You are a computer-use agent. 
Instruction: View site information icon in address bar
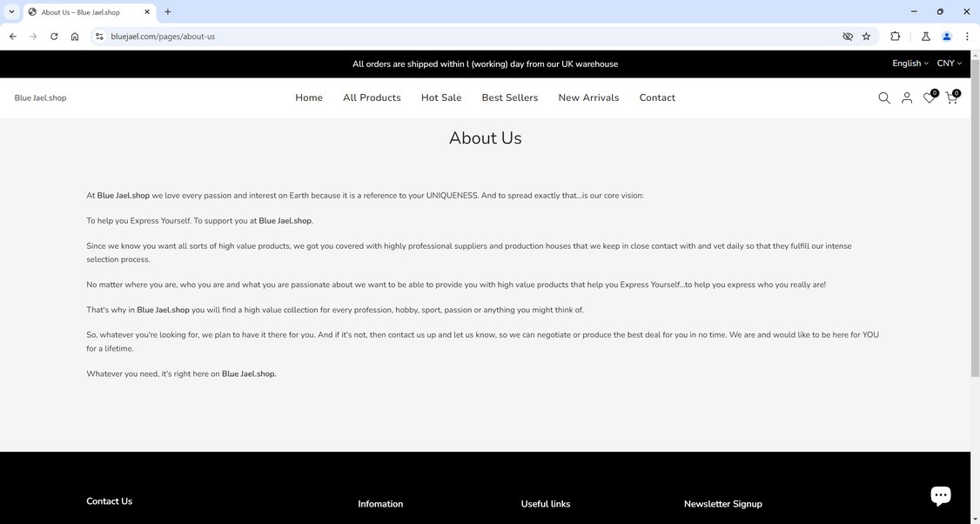pos(99,37)
